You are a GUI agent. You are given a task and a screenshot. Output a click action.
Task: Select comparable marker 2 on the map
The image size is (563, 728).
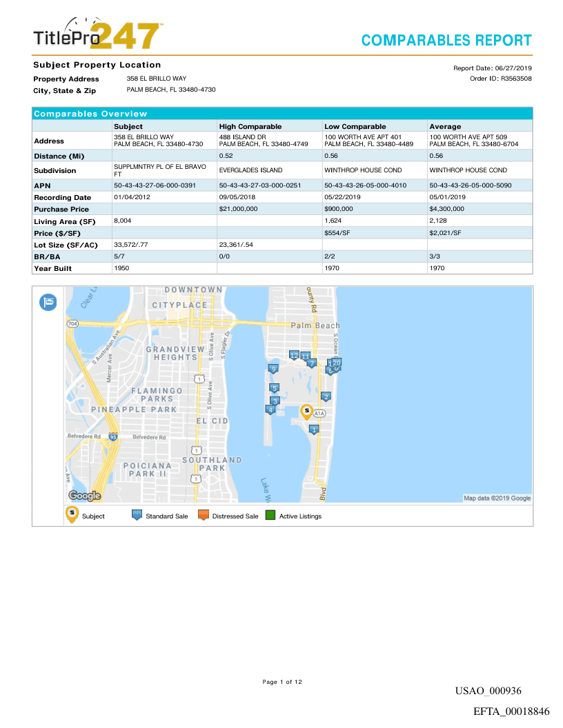[x=326, y=396]
